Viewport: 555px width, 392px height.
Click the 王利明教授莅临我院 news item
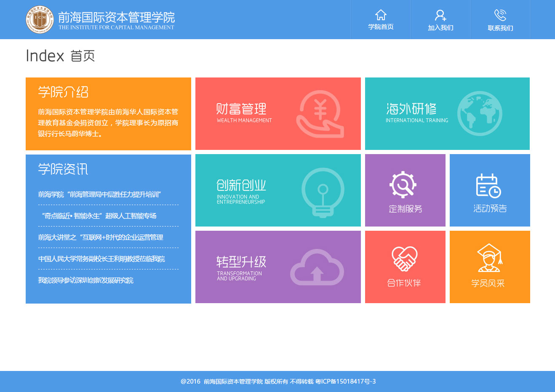(x=101, y=259)
